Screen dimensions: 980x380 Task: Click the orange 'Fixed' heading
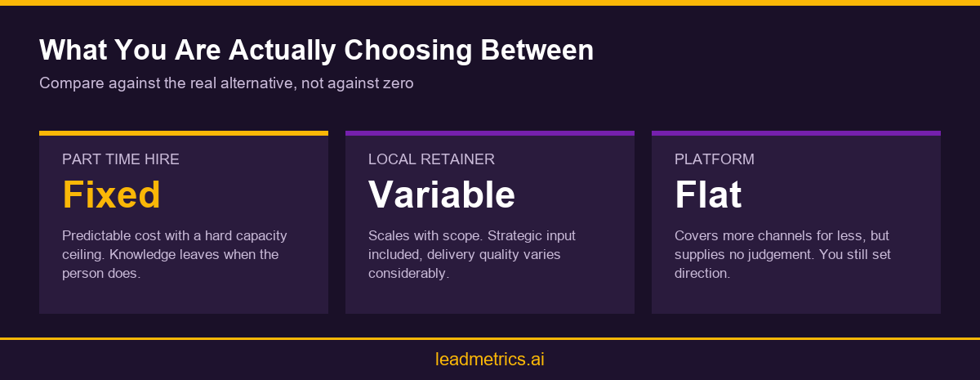pos(111,194)
